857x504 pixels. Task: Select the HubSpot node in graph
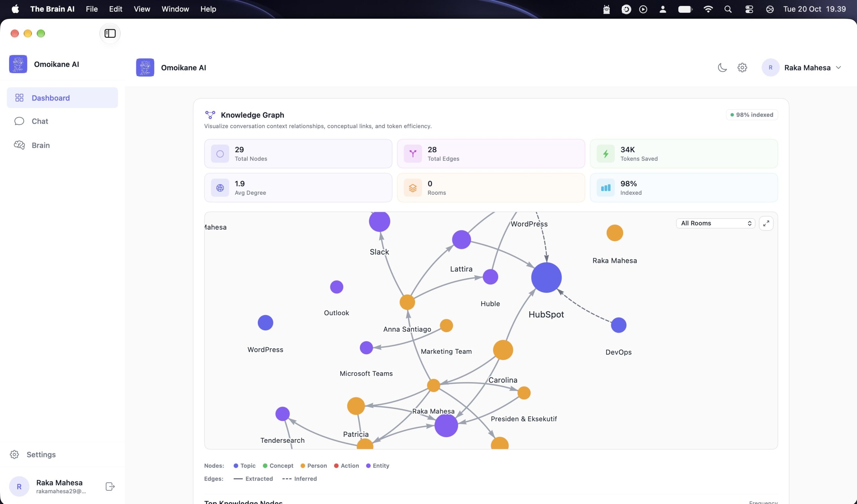click(546, 277)
